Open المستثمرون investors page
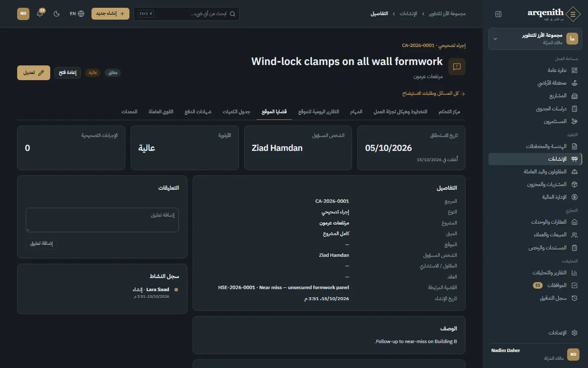 coord(535,121)
